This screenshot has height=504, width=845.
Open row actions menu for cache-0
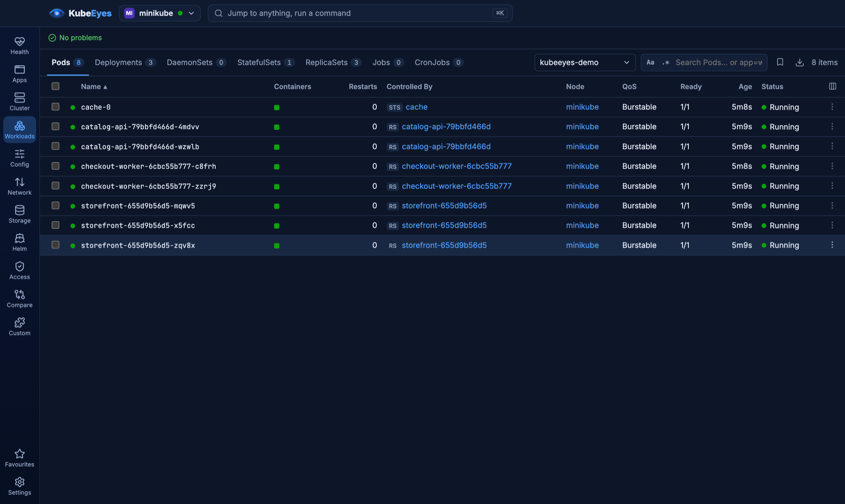click(x=832, y=107)
